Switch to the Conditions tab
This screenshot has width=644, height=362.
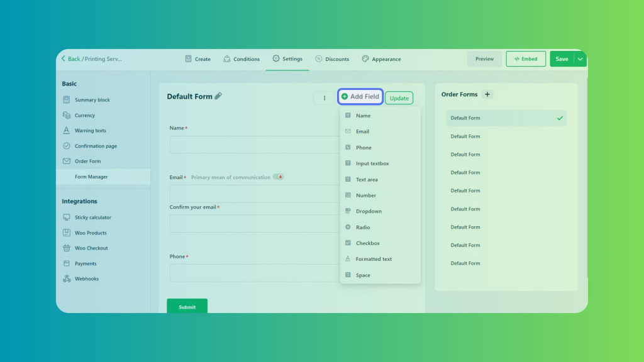click(x=241, y=59)
